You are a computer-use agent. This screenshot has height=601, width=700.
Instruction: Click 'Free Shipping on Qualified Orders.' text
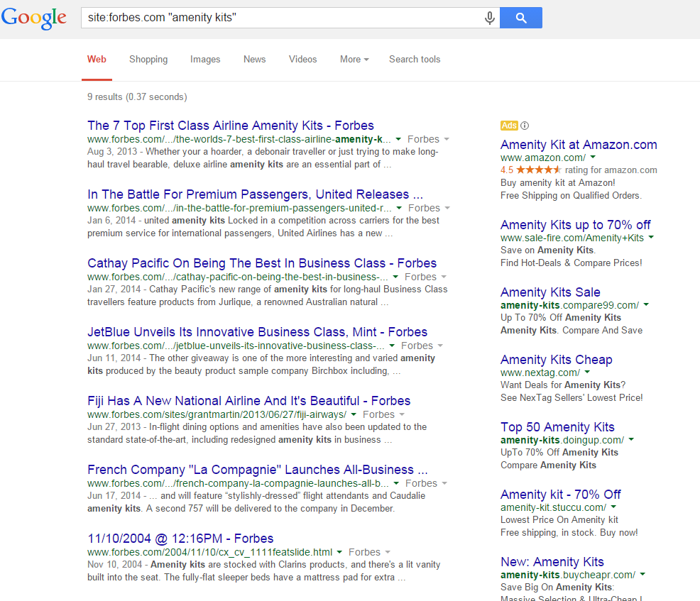(x=571, y=195)
